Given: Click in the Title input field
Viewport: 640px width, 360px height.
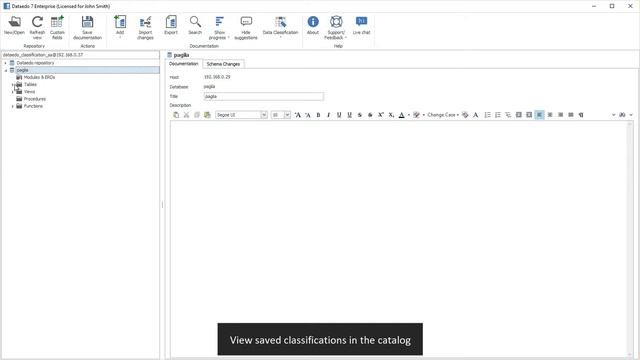Looking at the screenshot, I should click(x=264, y=97).
